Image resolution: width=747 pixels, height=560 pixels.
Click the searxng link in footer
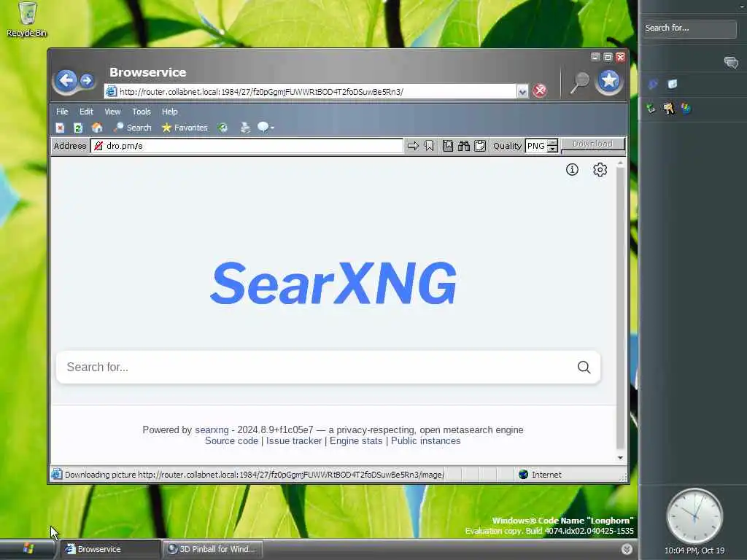(x=212, y=430)
